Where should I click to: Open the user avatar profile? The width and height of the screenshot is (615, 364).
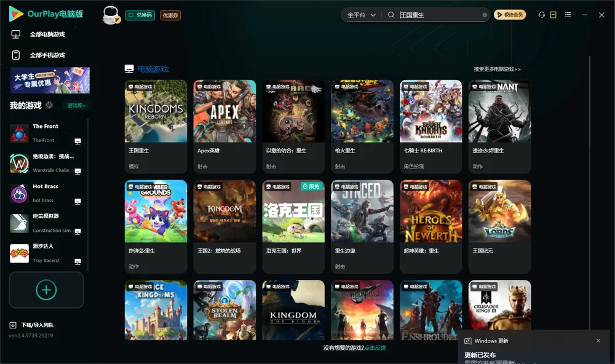pyautogui.click(x=111, y=15)
